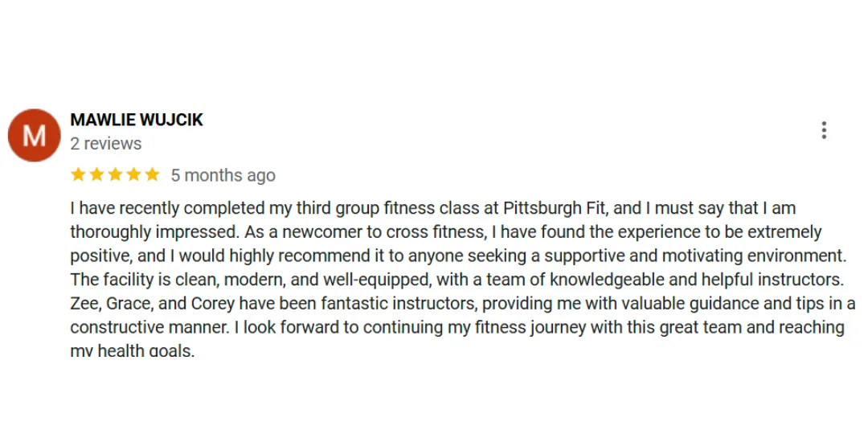Open reviewer name MAWLIE WUJCIK
Image resolution: width=868 pixels, height=434 pixels.
coord(137,120)
